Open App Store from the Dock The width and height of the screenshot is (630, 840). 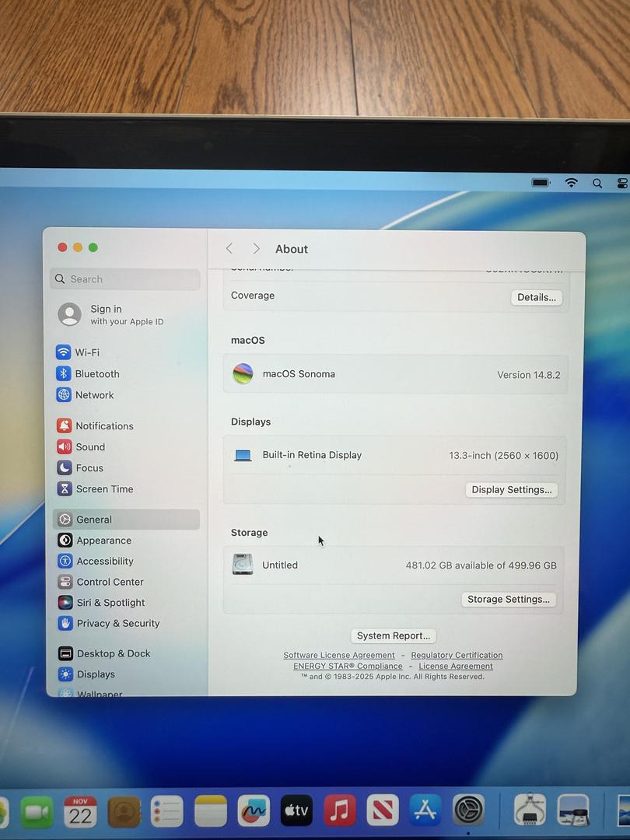425,810
